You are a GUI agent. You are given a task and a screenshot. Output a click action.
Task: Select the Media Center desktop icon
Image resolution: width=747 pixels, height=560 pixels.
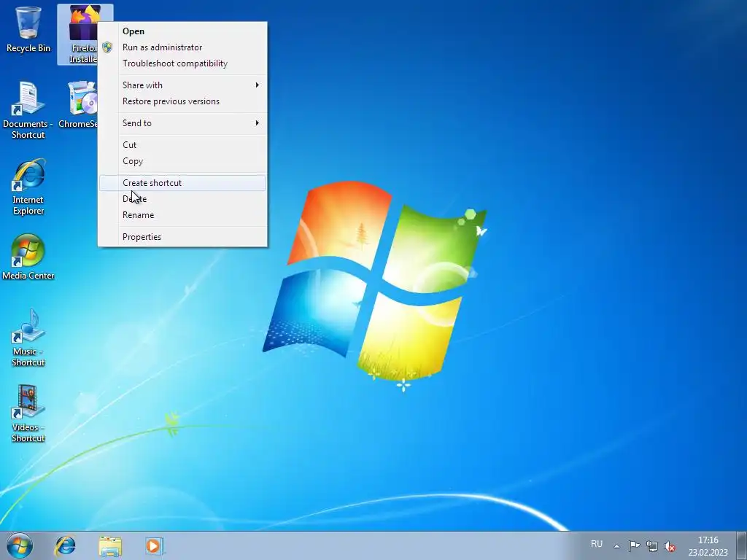[x=28, y=257]
